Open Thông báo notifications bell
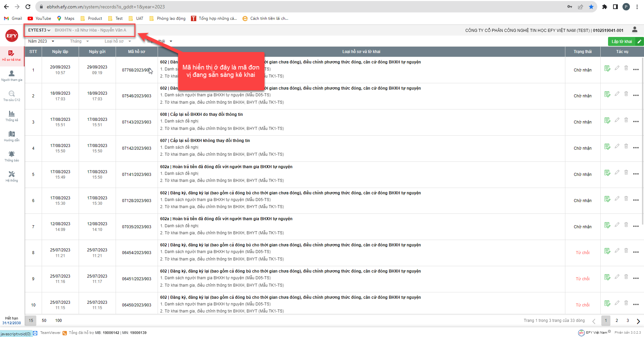 [12, 156]
